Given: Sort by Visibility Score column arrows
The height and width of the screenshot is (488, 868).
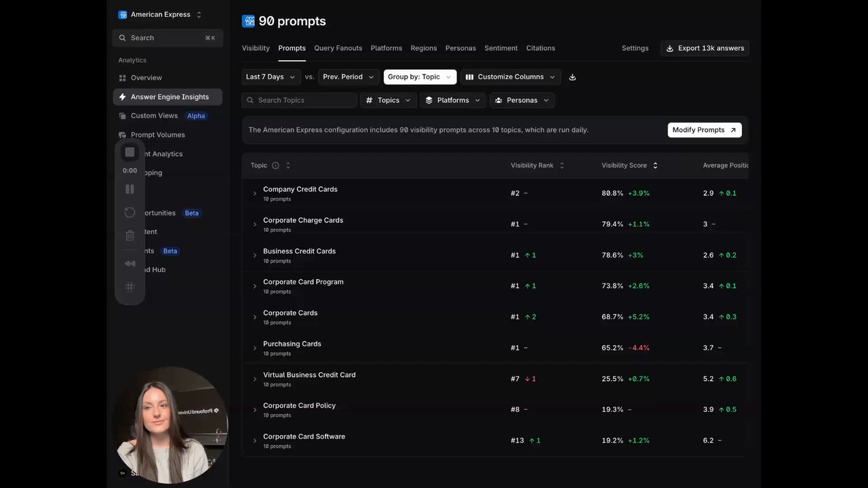Looking at the screenshot, I should (x=655, y=165).
